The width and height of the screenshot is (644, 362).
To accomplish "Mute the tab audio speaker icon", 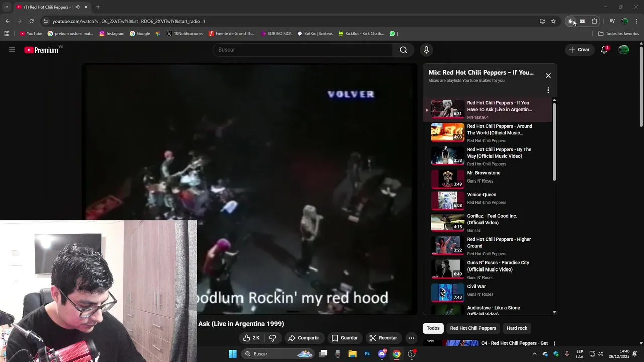I will click(77, 7).
